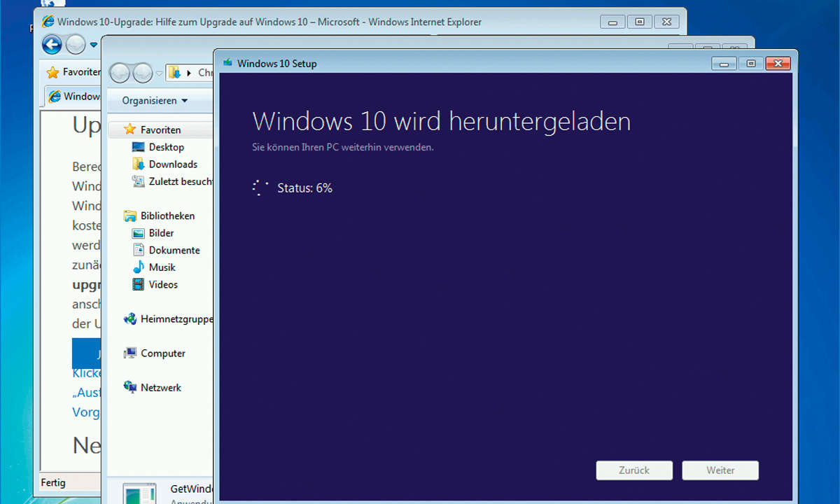Click the Bilder library icon
Image resolution: width=840 pixels, height=504 pixels.
point(138,233)
